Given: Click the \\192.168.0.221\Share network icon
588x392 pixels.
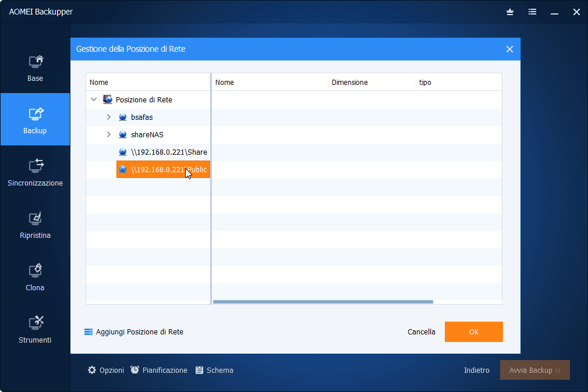Looking at the screenshot, I should point(123,152).
